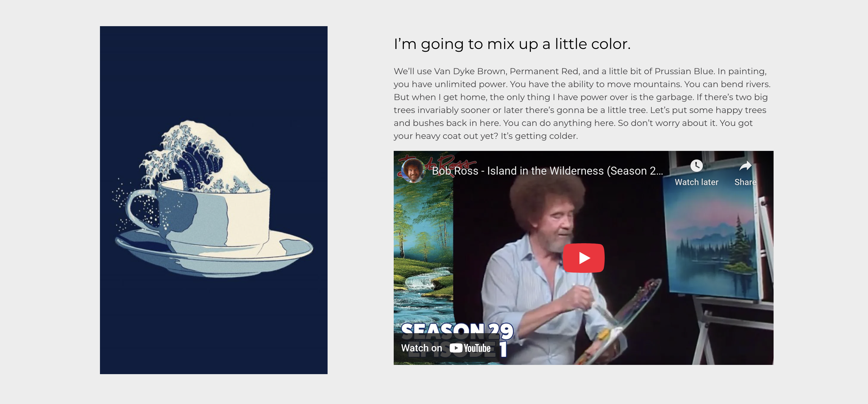Image resolution: width=868 pixels, height=404 pixels.
Task: Click the Watch later clock icon
Action: tap(696, 166)
